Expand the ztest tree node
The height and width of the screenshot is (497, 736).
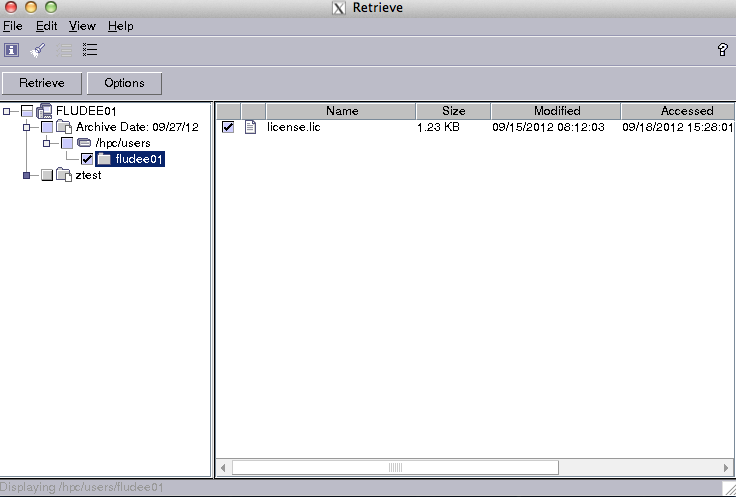(x=27, y=175)
